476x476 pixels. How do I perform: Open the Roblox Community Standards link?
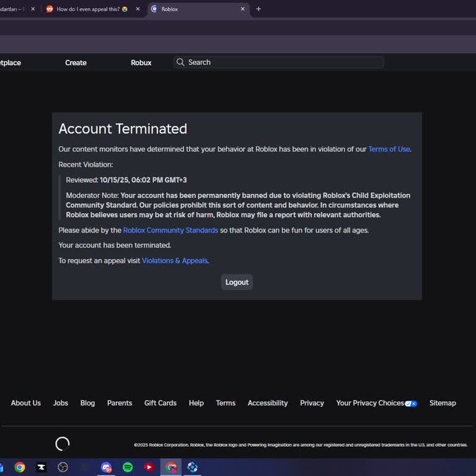(170, 230)
